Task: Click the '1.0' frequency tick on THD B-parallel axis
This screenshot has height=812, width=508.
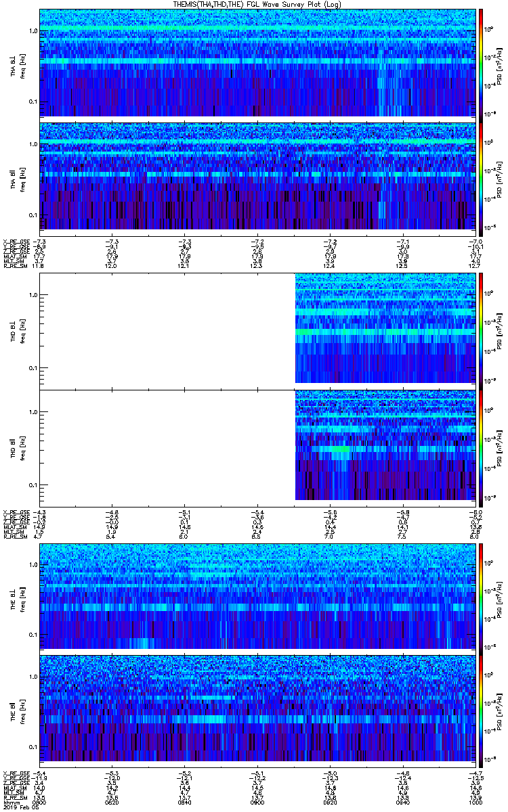Action: coord(33,412)
